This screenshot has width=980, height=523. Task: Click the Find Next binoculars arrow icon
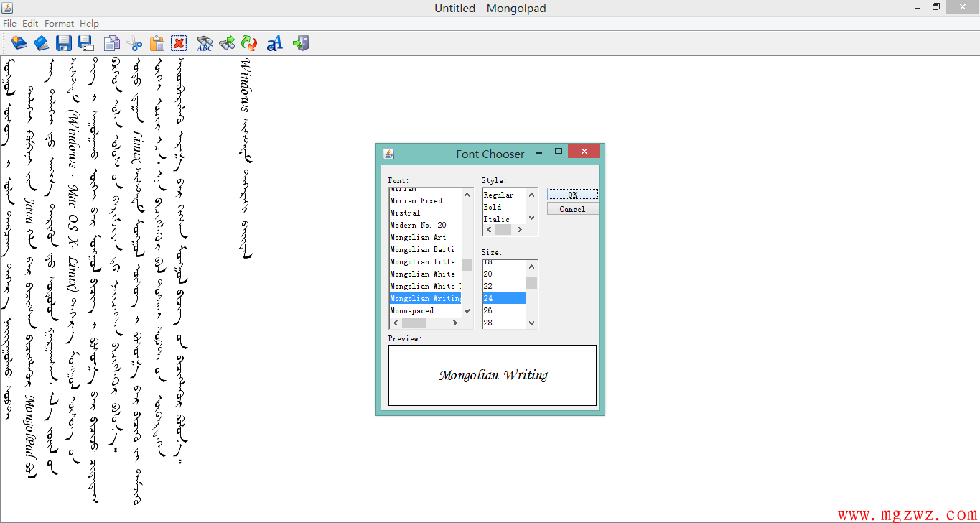tap(227, 43)
